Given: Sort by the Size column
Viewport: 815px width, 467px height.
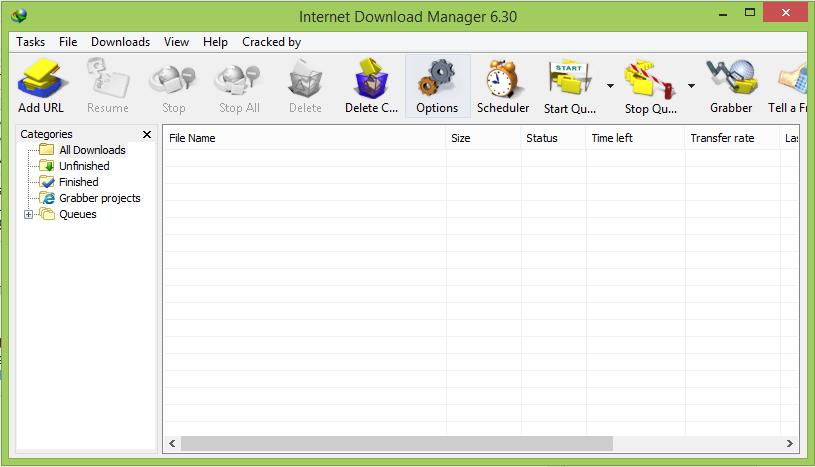Looking at the screenshot, I should 483,138.
